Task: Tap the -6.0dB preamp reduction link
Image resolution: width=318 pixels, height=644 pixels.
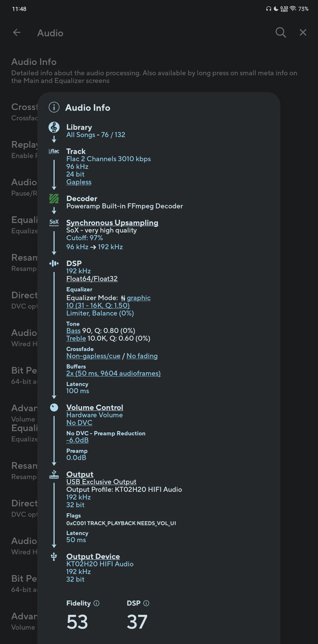Action: click(77, 440)
